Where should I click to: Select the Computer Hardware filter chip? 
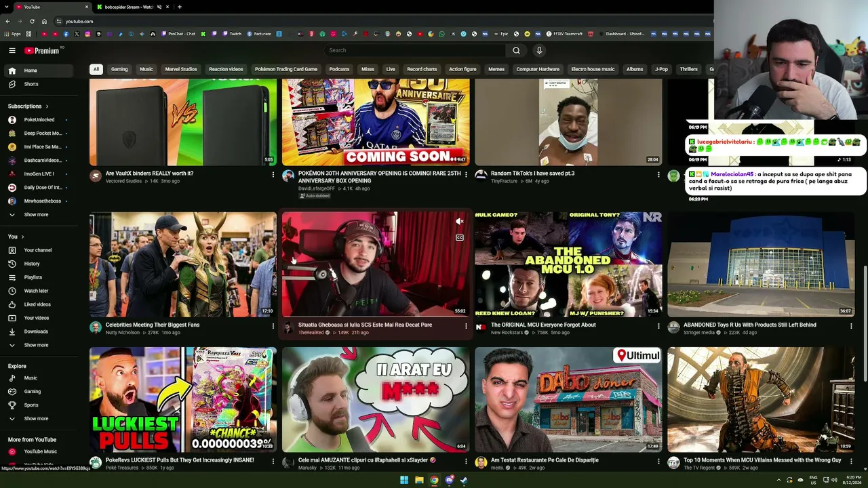[538, 69]
